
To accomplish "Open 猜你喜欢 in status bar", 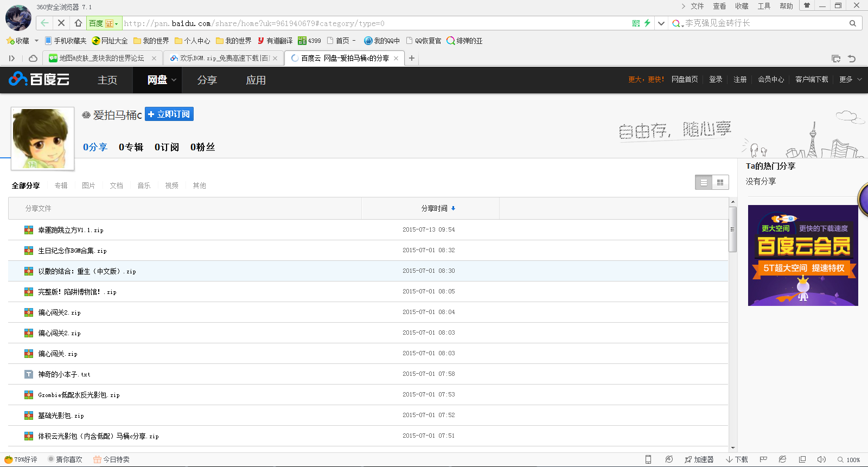I will [65, 459].
